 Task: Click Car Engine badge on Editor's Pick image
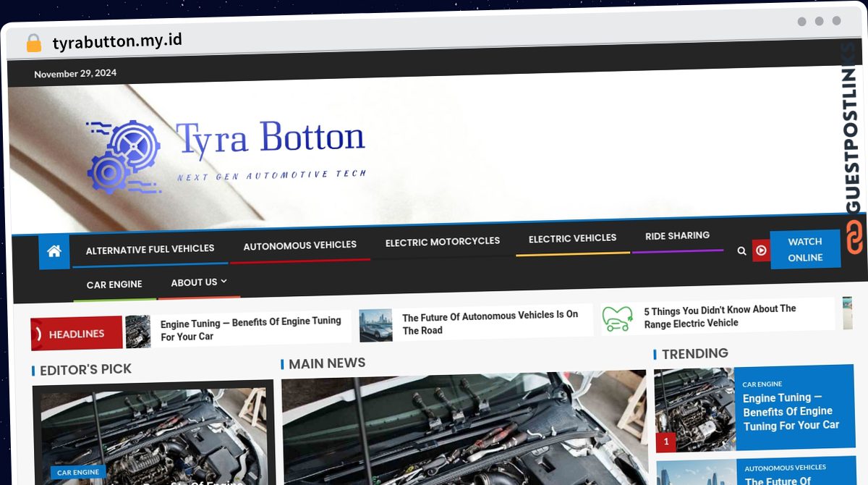pos(78,472)
